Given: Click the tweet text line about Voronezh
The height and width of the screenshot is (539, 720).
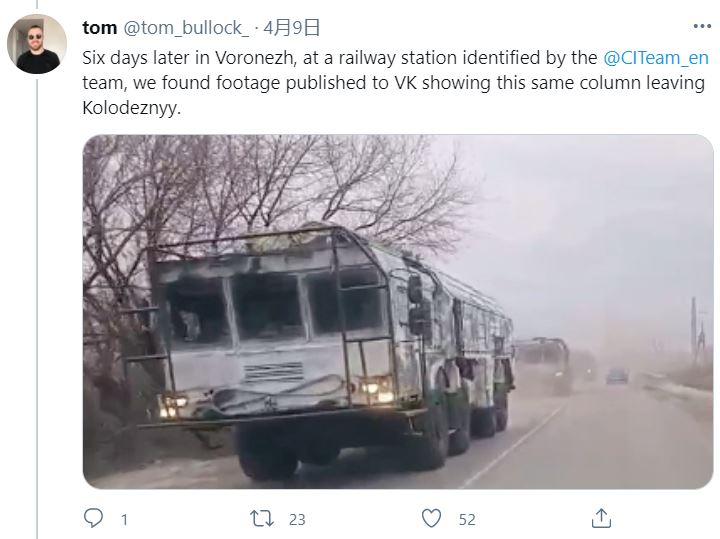Looking at the screenshot, I should 395,58.
